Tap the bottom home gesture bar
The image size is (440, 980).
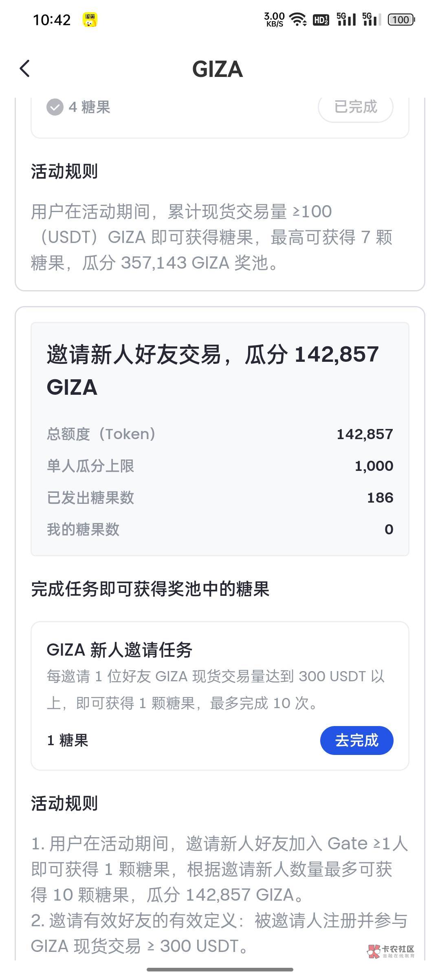[x=220, y=969]
